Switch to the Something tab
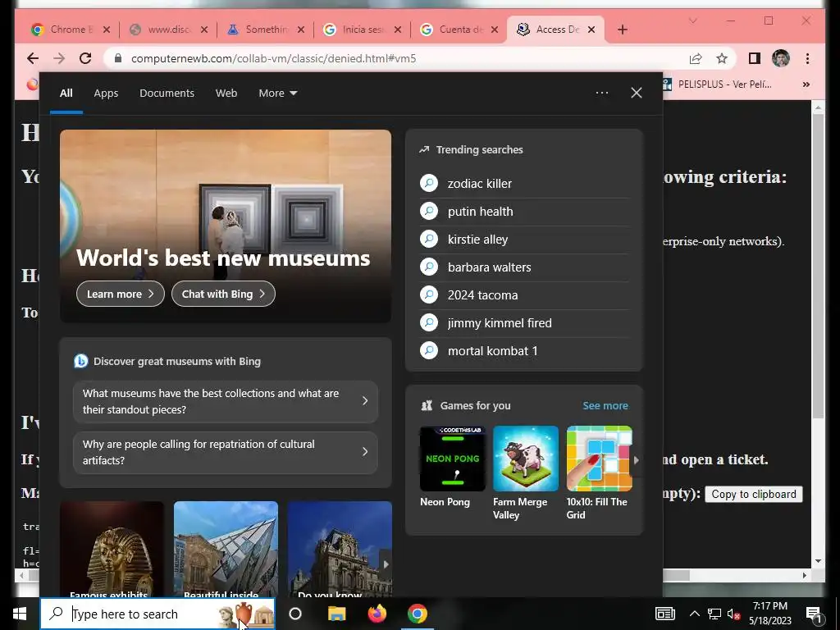840x630 pixels. tap(266, 30)
